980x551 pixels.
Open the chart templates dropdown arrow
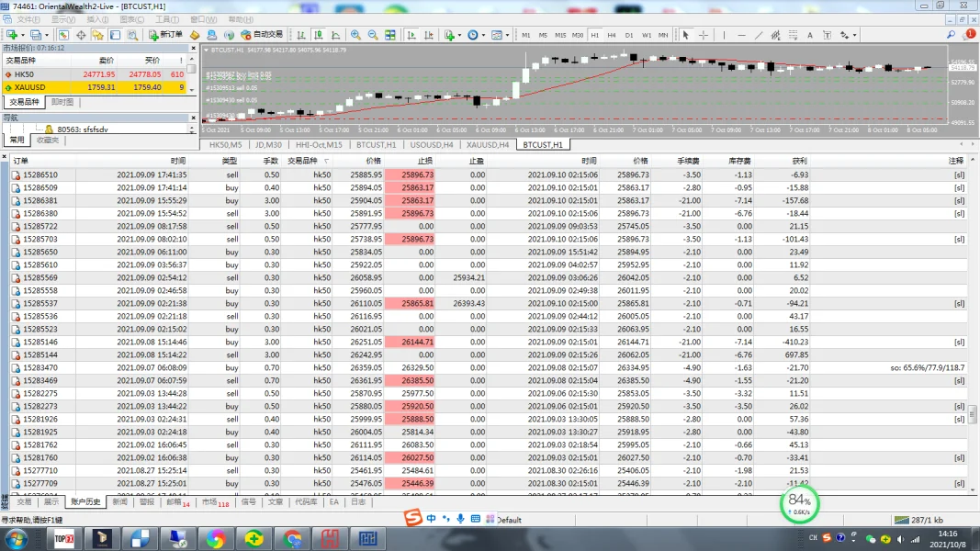coord(507,35)
